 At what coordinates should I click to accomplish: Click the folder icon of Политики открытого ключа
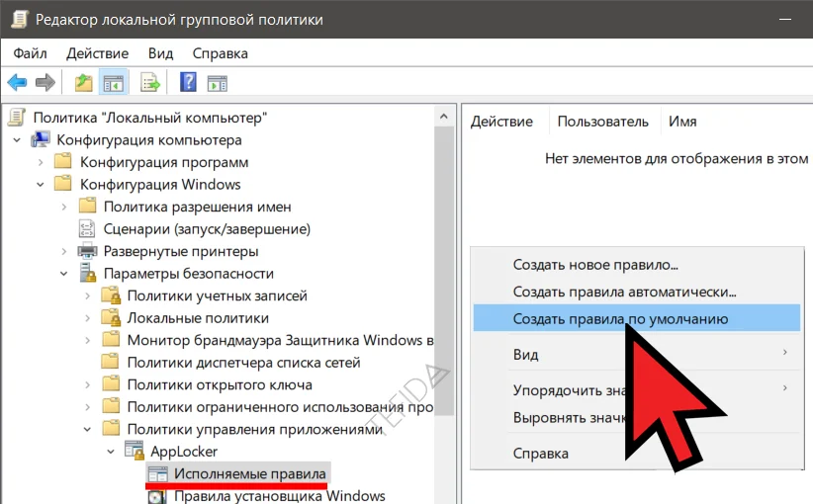[x=111, y=383]
